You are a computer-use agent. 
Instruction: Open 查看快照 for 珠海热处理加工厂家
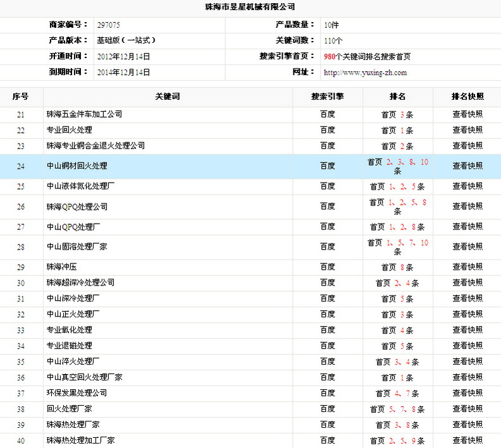pyautogui.click(x=467, y=440)
